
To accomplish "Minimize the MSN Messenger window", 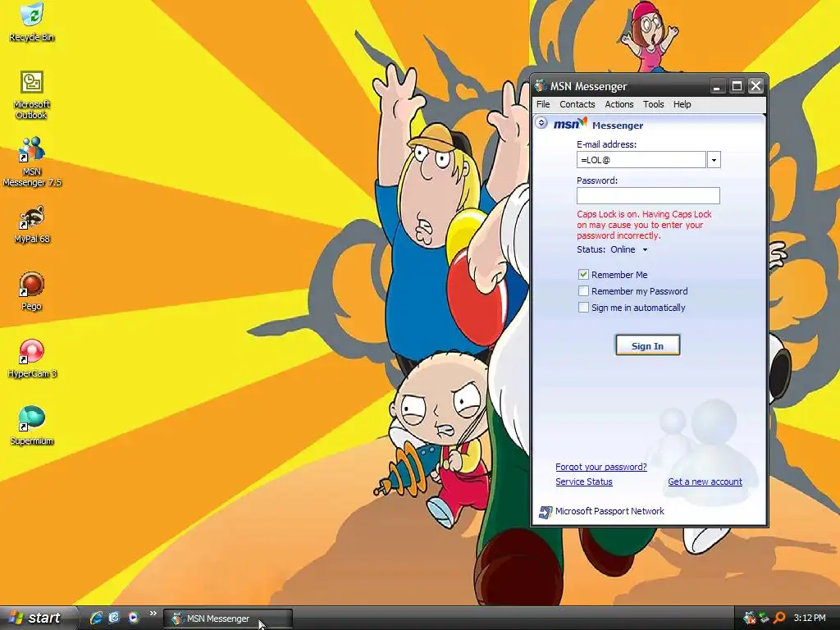I will pos(717,85).
